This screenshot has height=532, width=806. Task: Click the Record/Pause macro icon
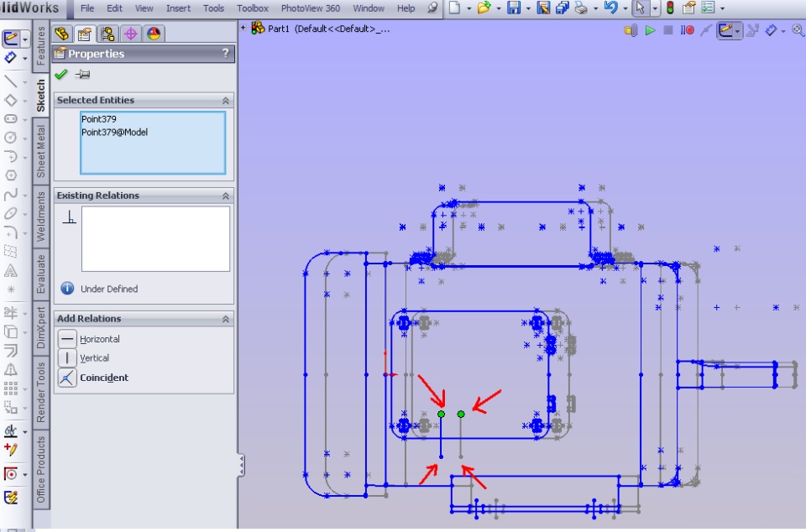688,31
